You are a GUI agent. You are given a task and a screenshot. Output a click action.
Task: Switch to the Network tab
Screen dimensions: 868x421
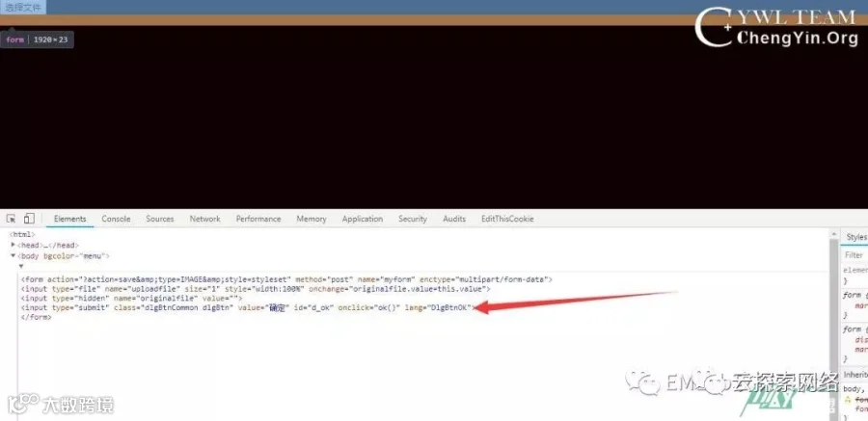204,219
